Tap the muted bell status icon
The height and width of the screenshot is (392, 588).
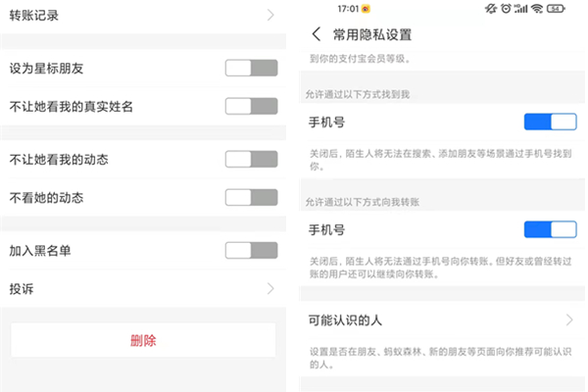(x=489, y=8)
